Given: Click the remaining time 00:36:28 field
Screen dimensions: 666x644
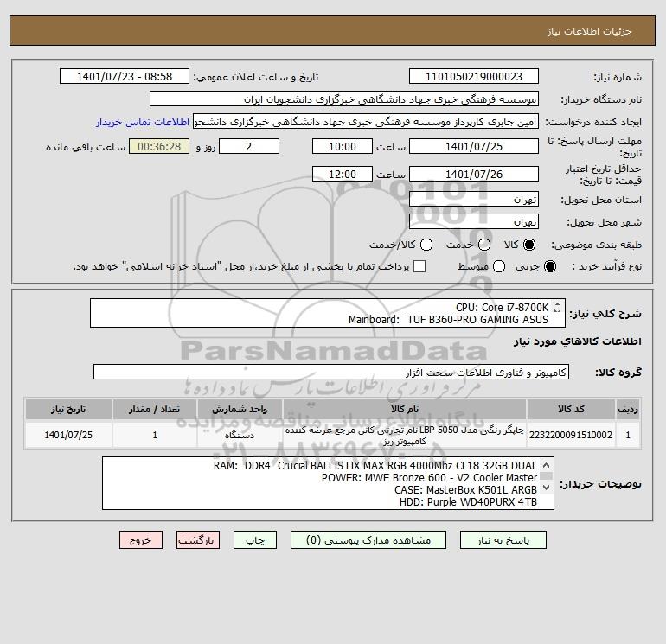Looking at the screenshot, I should [159, 146].
